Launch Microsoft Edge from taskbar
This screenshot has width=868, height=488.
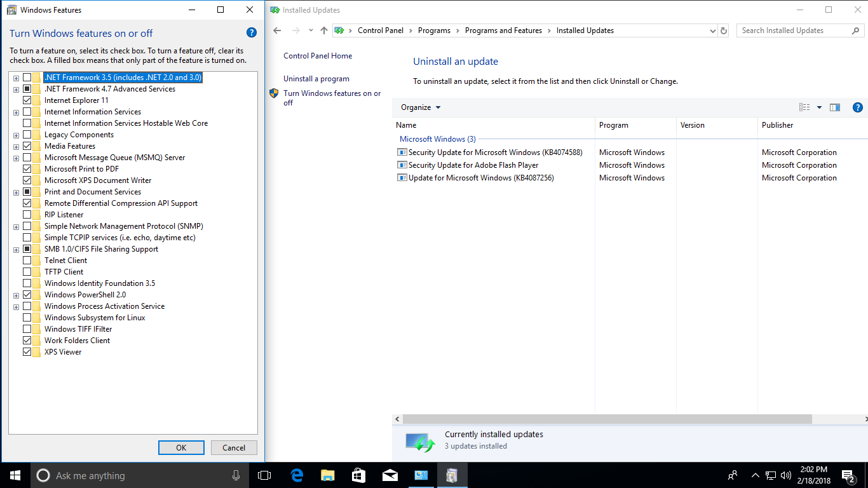coord(297,475)
